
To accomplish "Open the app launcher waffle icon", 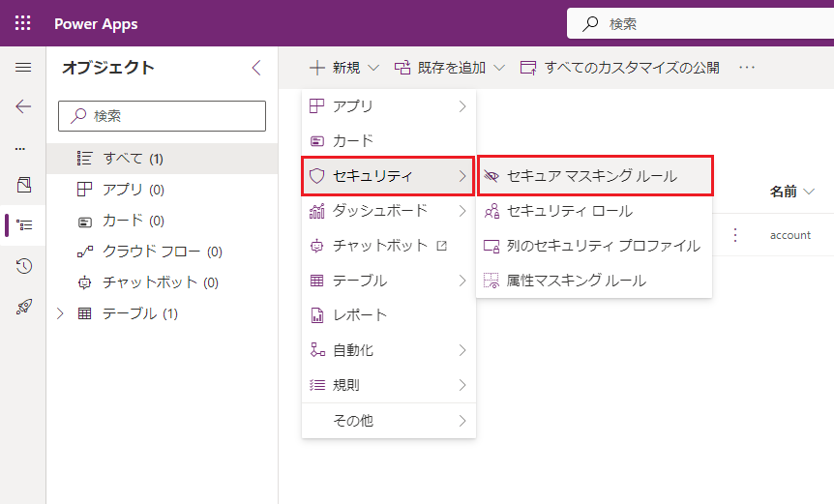I will point(23,23).
